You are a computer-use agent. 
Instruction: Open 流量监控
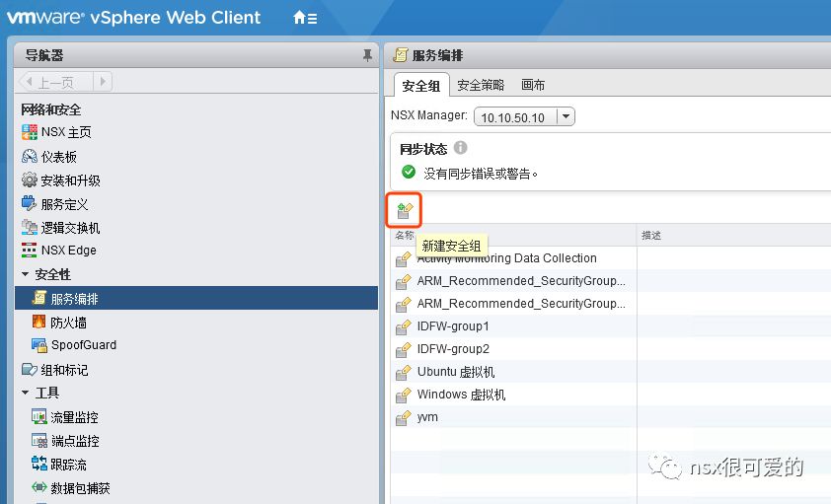[74, 418]
